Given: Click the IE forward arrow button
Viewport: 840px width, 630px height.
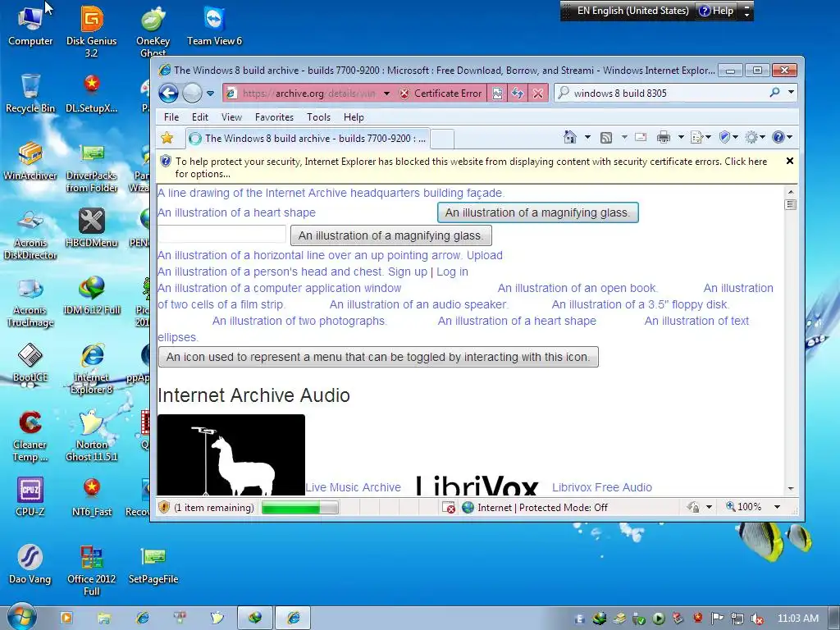Looking at the screenshot, I should pos(192,94).
